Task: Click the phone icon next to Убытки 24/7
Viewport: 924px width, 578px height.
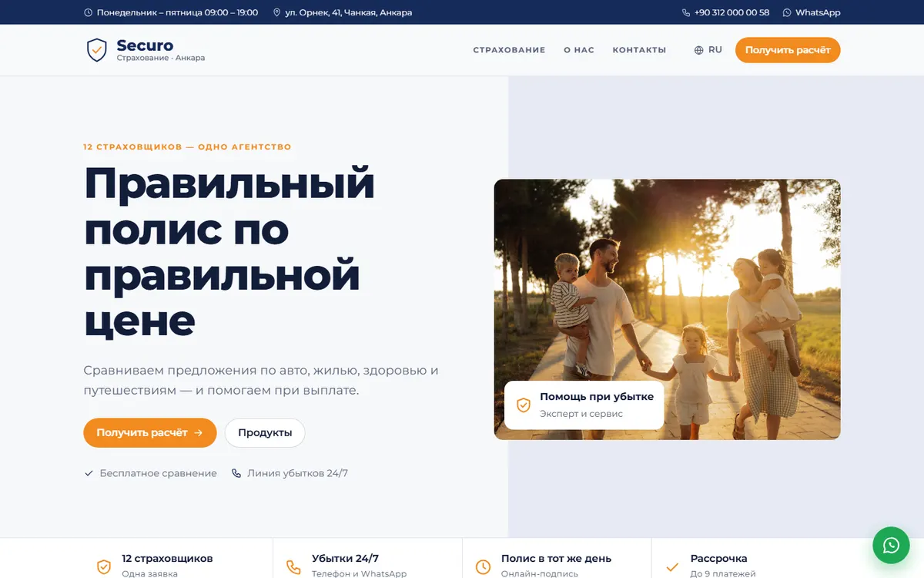Action: (293, 567)
